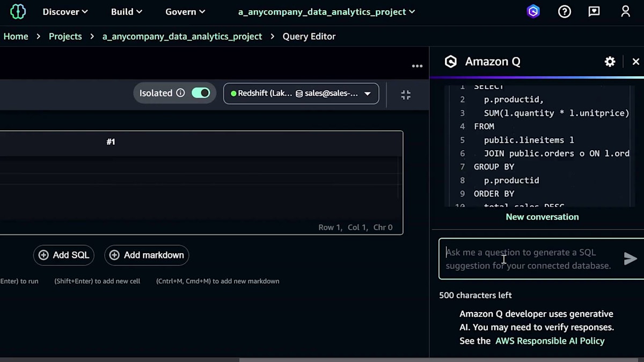Click the 'p.productid,' code line
Viewport: 644px width, 362px height.
(514, 100)
